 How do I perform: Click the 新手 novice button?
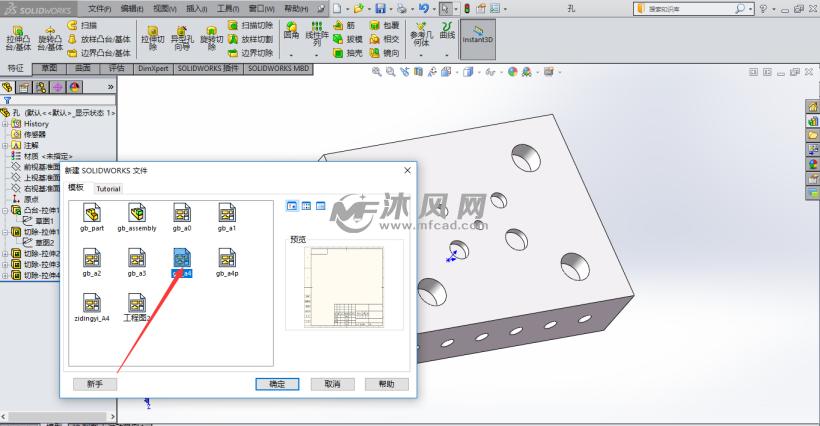click(x=95, y=384)
